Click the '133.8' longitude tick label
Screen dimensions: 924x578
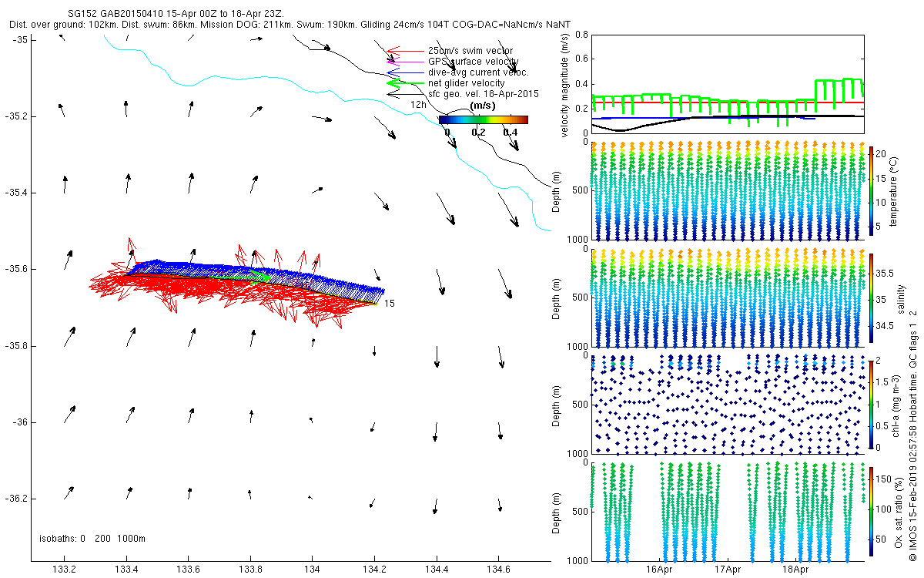(250, 570)
